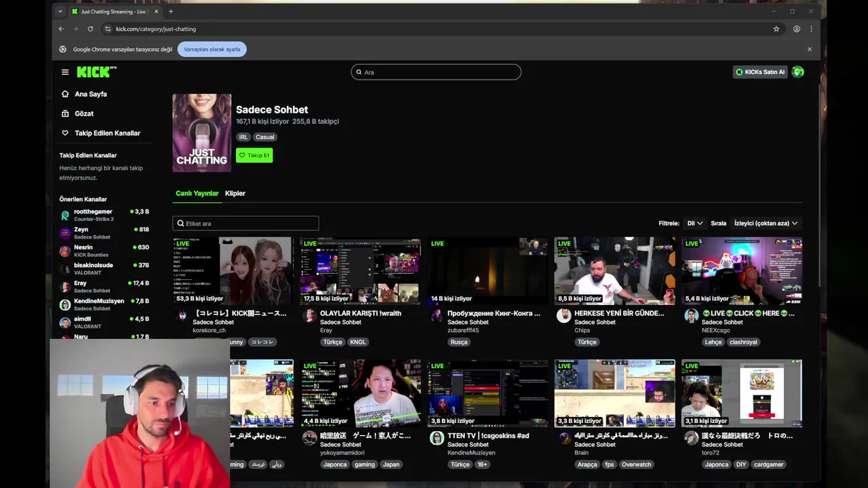Screen dimensions: 868x488
Task: Click Varsayılan olarak ayarla button
Action: (212, 49)
